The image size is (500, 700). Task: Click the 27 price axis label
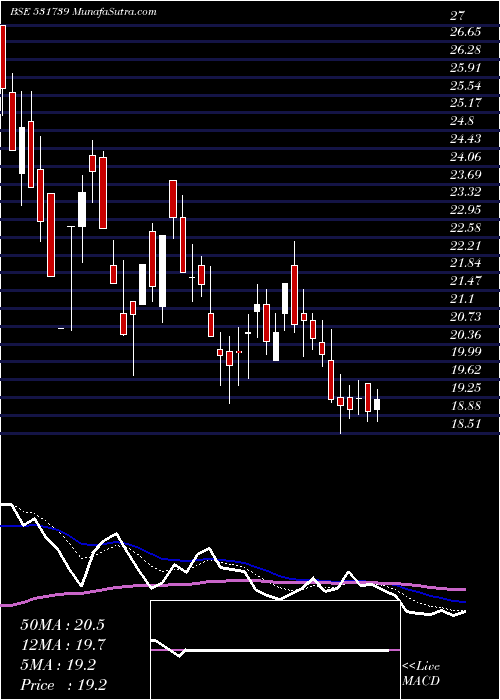[x=458, y=16]
